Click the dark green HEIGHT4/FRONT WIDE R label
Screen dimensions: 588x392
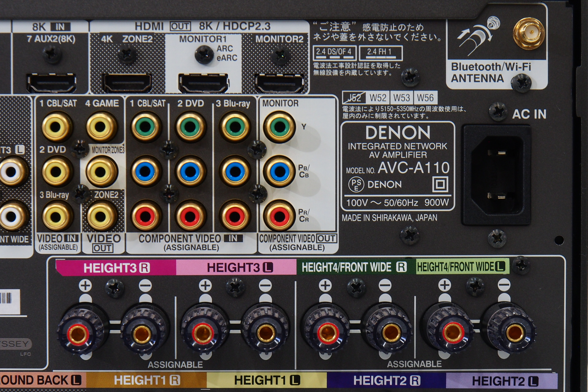pos(356,267)
